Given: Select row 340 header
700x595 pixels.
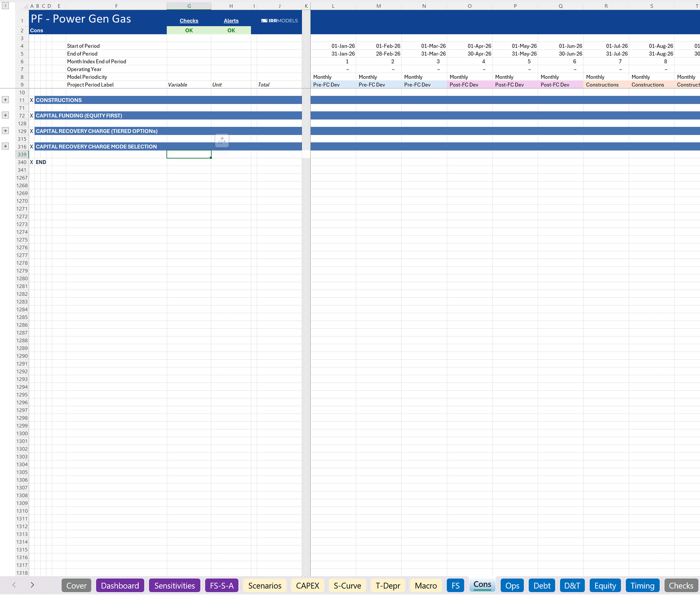Looking at the screenshot, I should pos(22,162).
